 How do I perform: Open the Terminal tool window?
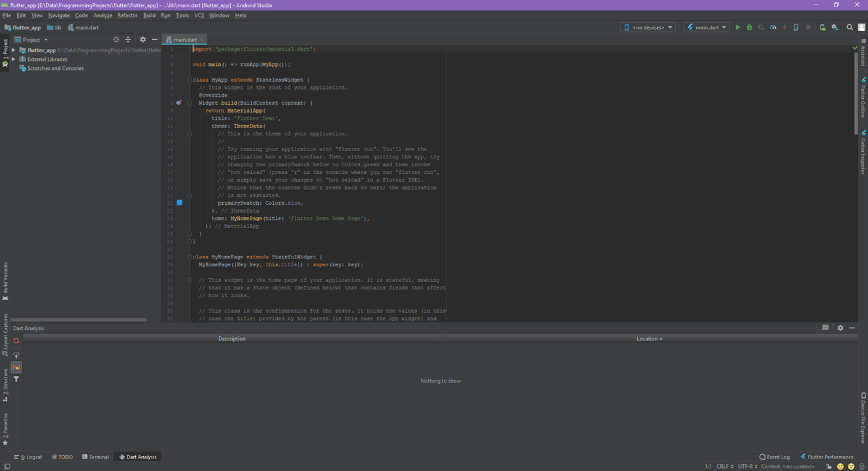(95, 457)
